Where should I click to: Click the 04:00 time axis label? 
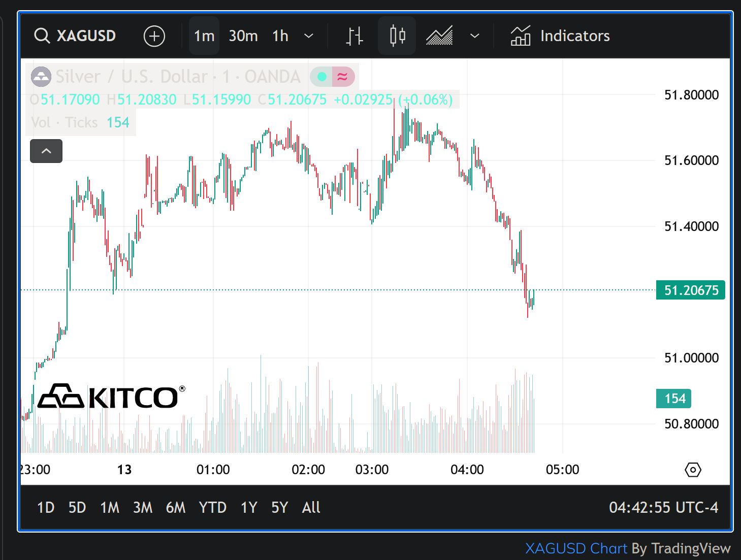[467, 470]
